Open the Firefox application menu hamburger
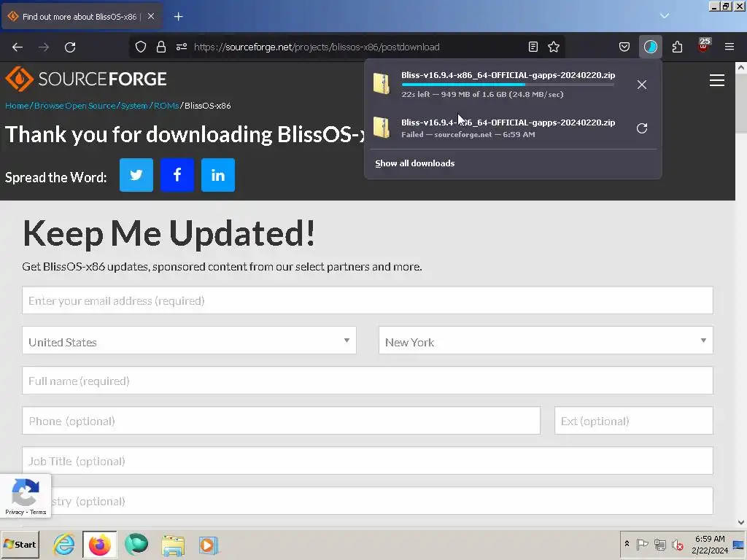Viewport: 747px width, 560px height. [x=729, y=47]
